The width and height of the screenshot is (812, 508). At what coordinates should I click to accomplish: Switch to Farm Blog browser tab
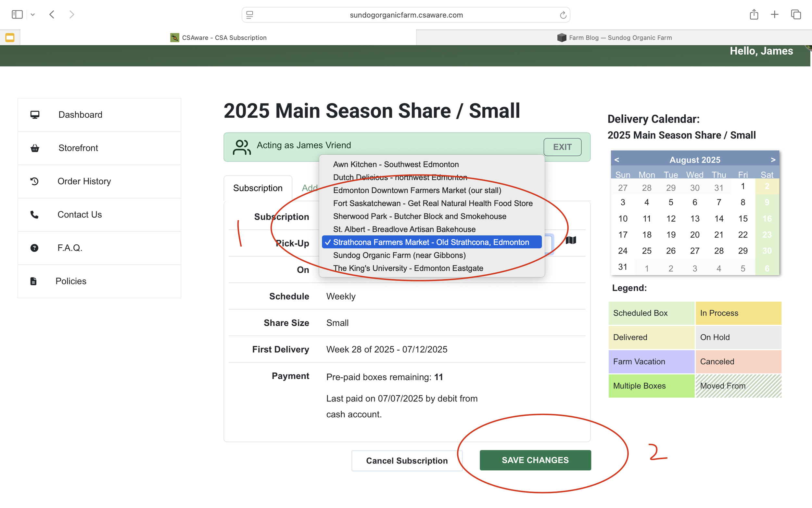[x=614, y=38]
